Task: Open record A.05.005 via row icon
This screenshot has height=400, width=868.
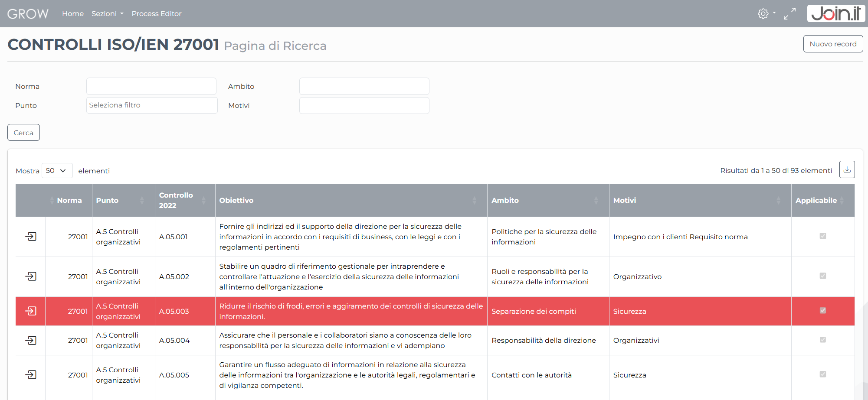Action: [31, 375]
